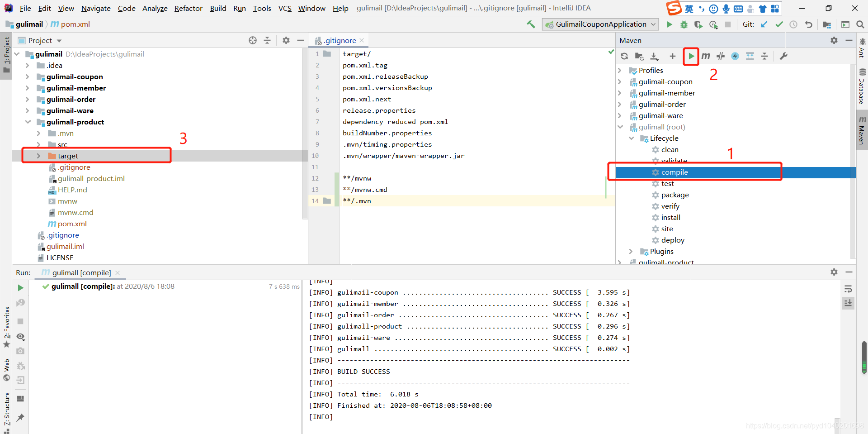Open the run configuration GulimailCouponApplication dropdown

[600, 24]
